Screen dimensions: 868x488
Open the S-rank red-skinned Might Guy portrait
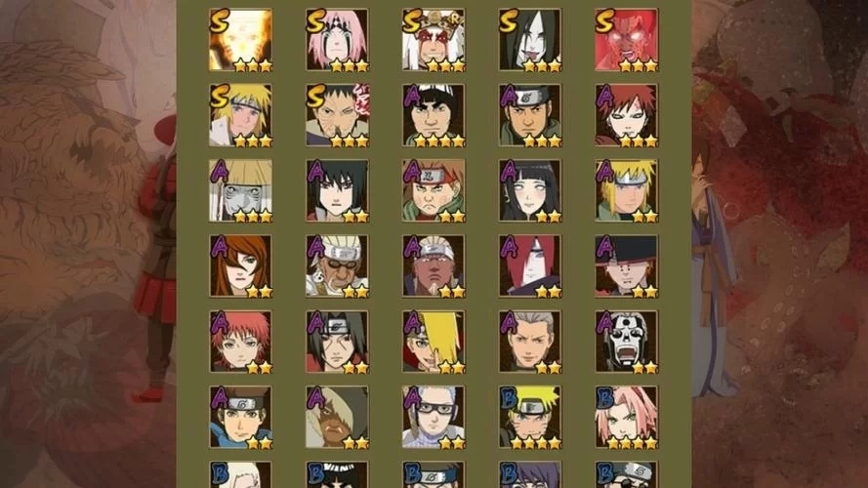point(627,40)
